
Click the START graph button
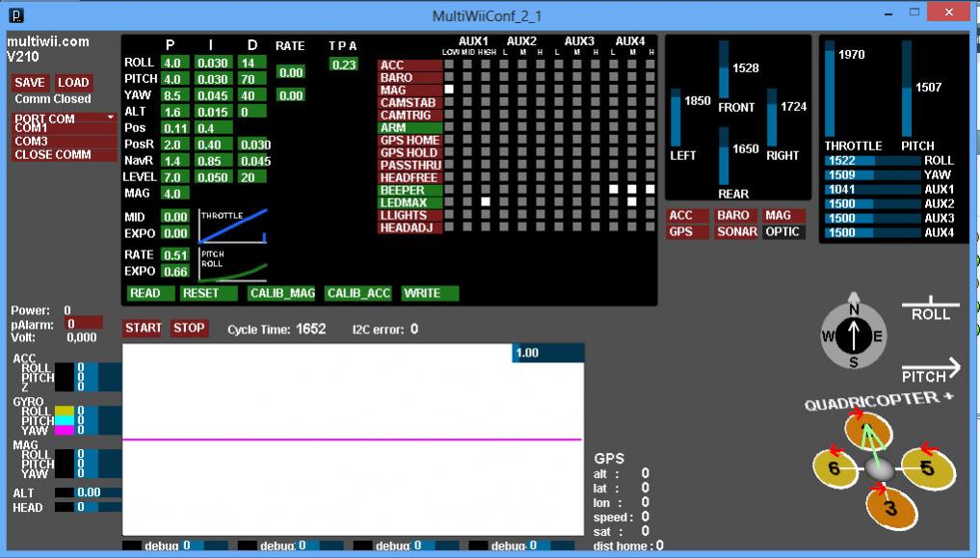coord(144,328)
